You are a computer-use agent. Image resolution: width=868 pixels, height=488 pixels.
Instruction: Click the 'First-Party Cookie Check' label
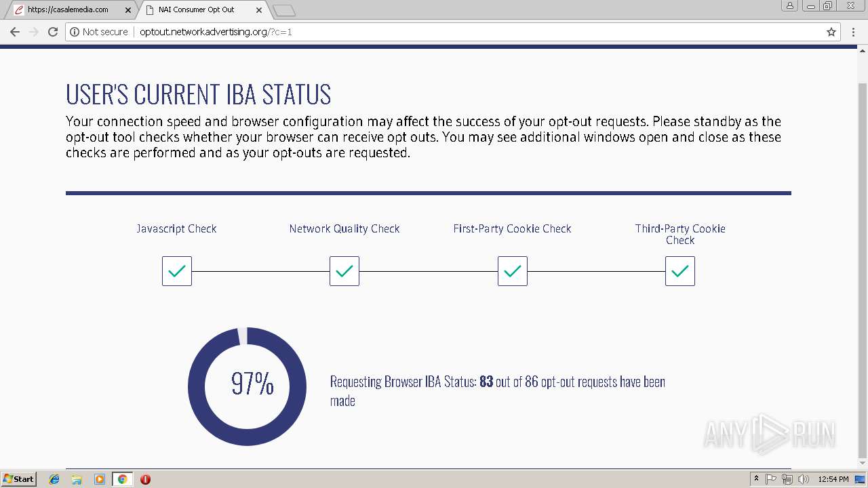pyautogui.click(x=513, y=229)
